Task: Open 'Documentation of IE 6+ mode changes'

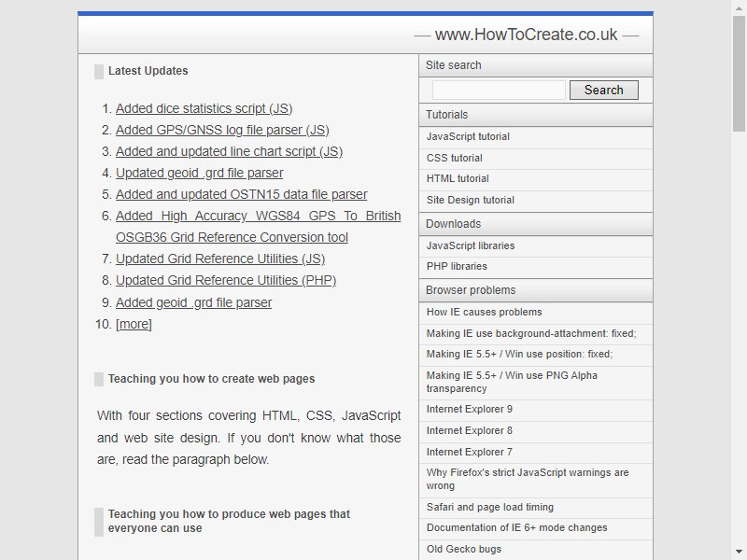Action: tap(536, 527)
